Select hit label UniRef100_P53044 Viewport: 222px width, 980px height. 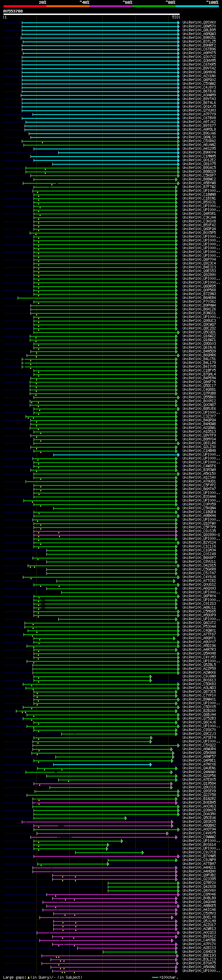199,627
